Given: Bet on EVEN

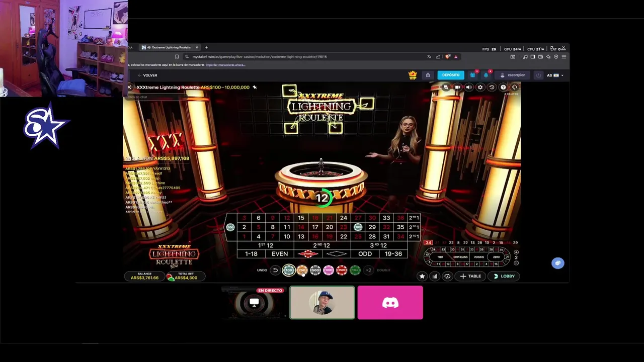Looking at the screenshot, I should tap(280, 254).
